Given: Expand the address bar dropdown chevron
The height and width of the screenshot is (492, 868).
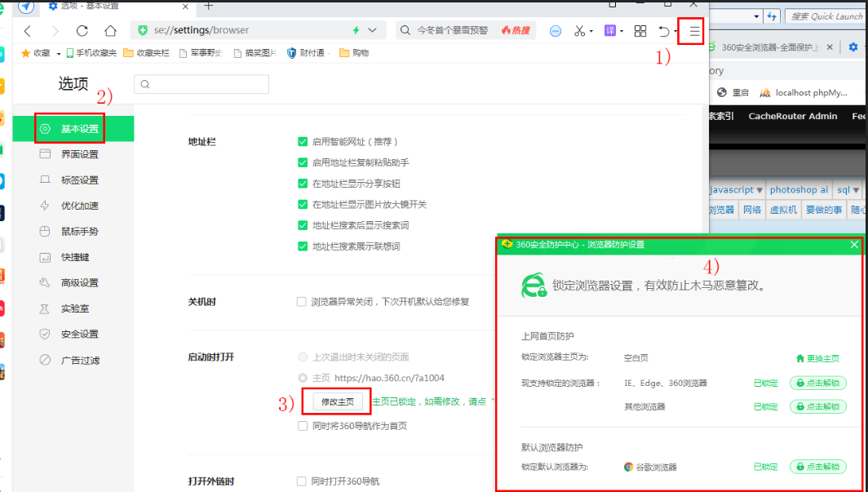Looking at the screenshot, I should [373, 30].
